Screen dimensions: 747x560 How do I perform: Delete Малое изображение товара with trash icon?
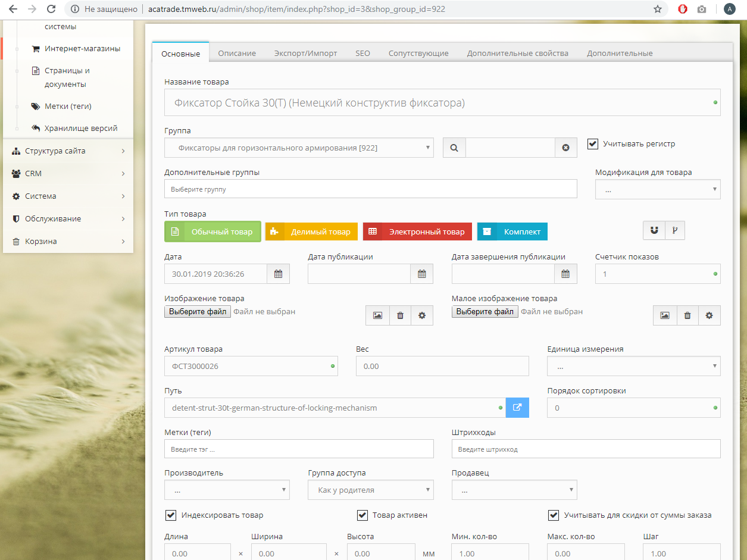pyautogui.click(x=687, y=315)
